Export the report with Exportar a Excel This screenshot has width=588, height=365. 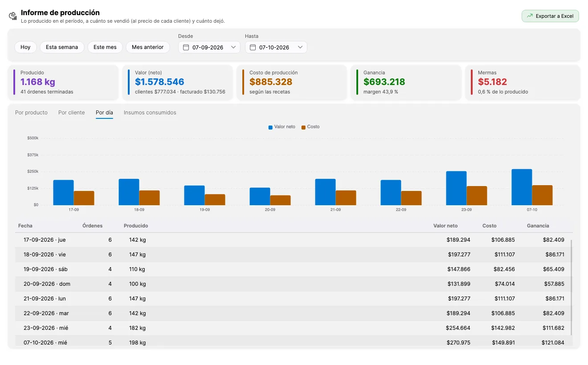pyautogui.click(x=550, y=16)
